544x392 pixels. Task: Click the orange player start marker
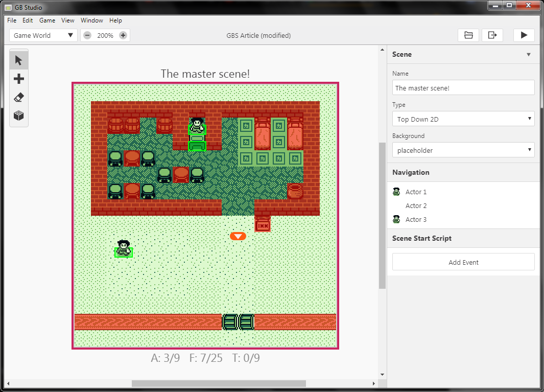pyautogui.click(x=238, y=236)
